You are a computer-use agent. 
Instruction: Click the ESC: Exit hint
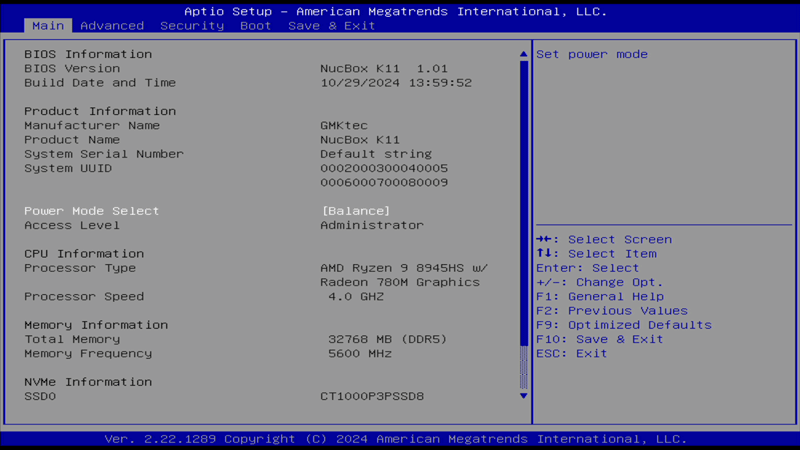(x=572, y=354)
